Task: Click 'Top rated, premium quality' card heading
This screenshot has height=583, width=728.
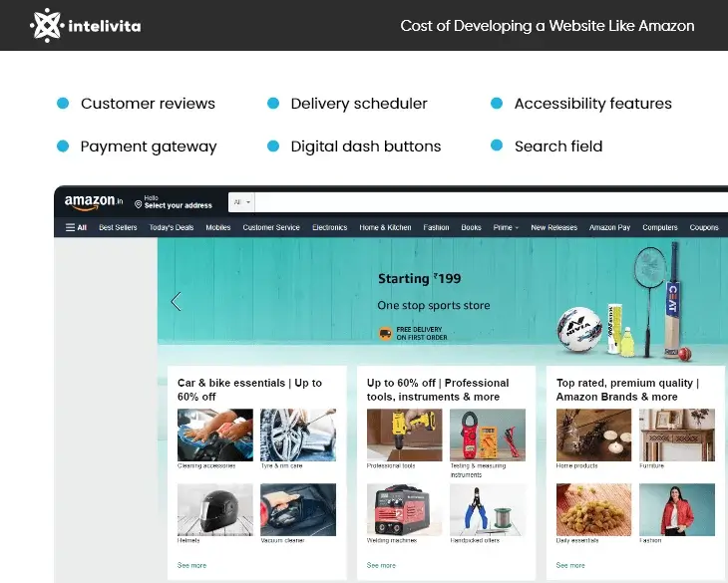Action: tap(627, 390)
